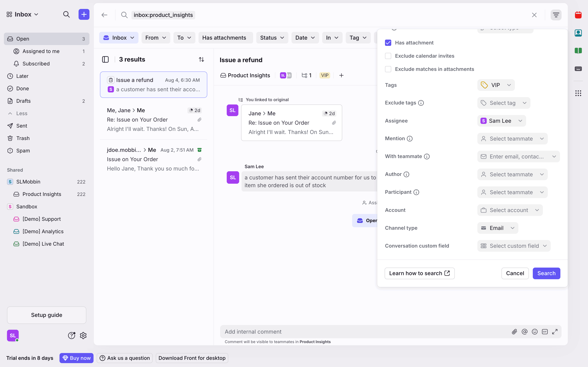Toggle the conversation list sidebar panel icon

pos(105,59)
